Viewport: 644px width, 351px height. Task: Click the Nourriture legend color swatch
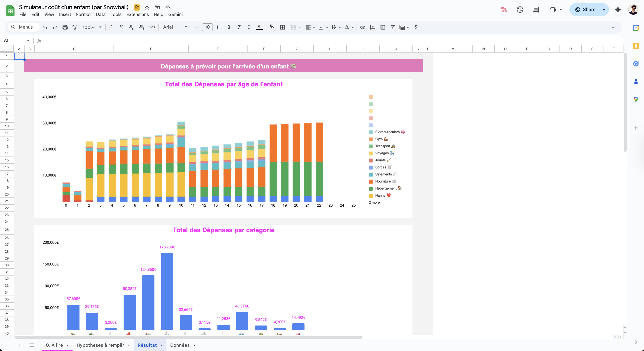[x=371, y=182]
